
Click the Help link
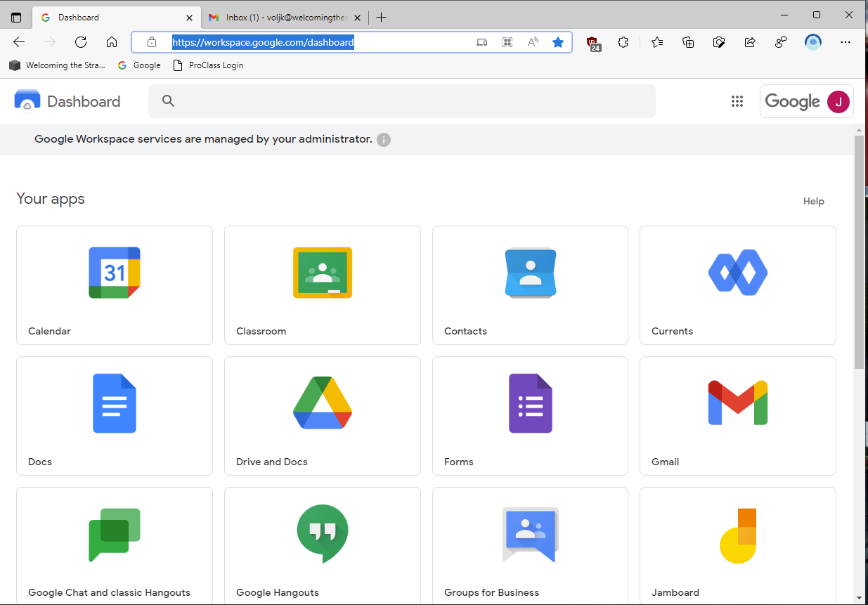pos(813,202)
